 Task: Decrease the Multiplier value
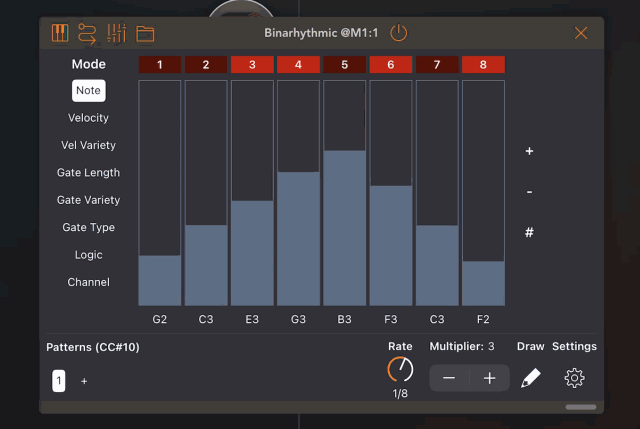click(449, 378)
